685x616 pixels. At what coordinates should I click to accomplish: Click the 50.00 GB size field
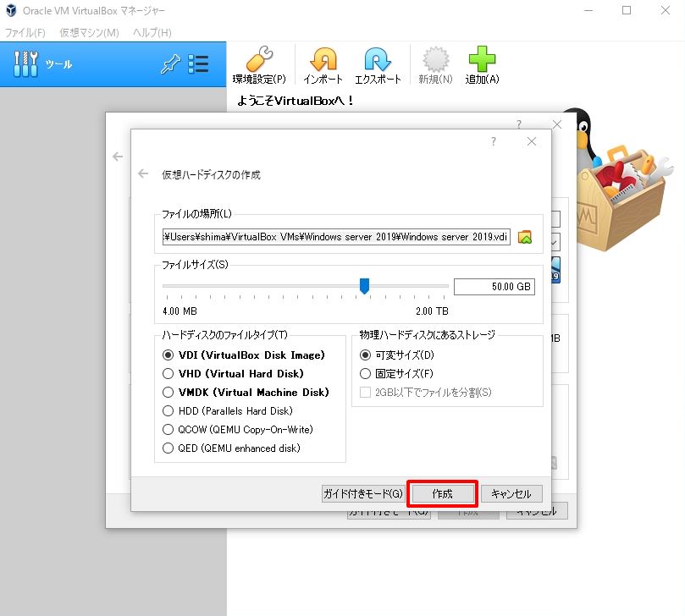tap(494, 287)
